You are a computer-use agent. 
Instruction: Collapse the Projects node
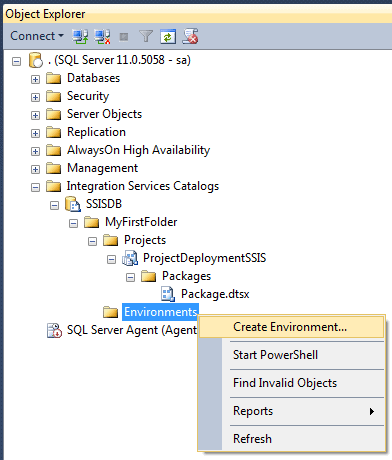coord(92,241)
